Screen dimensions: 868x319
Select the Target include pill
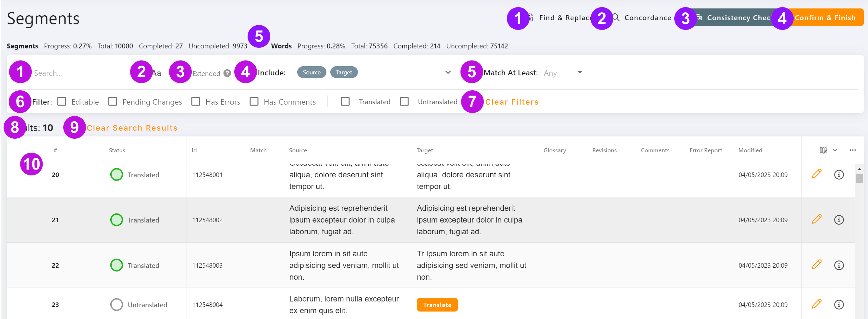[x=344, y=72]
